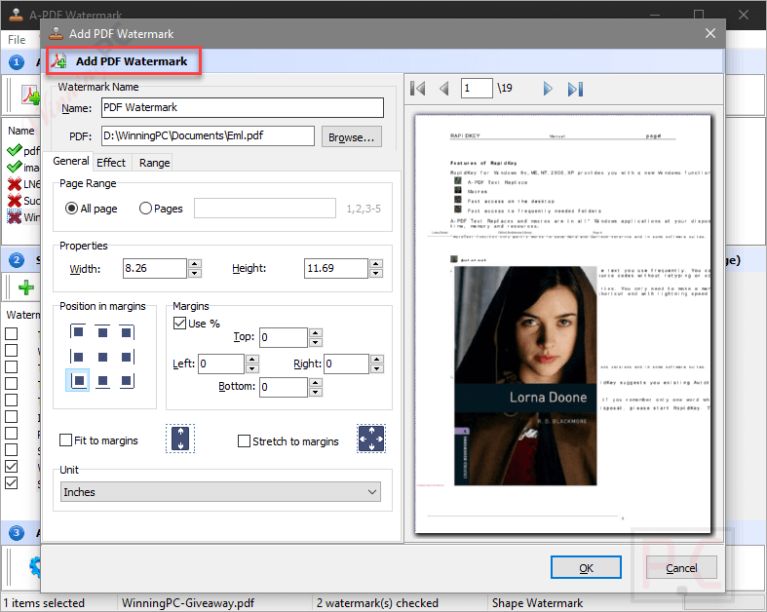
Task: Confirm with the OK button
Action: tap(586, 567)
